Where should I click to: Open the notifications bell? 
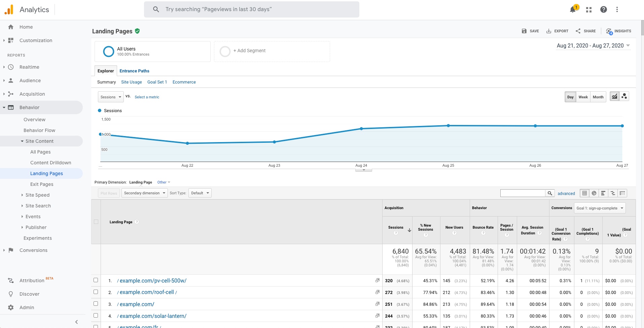573,10
